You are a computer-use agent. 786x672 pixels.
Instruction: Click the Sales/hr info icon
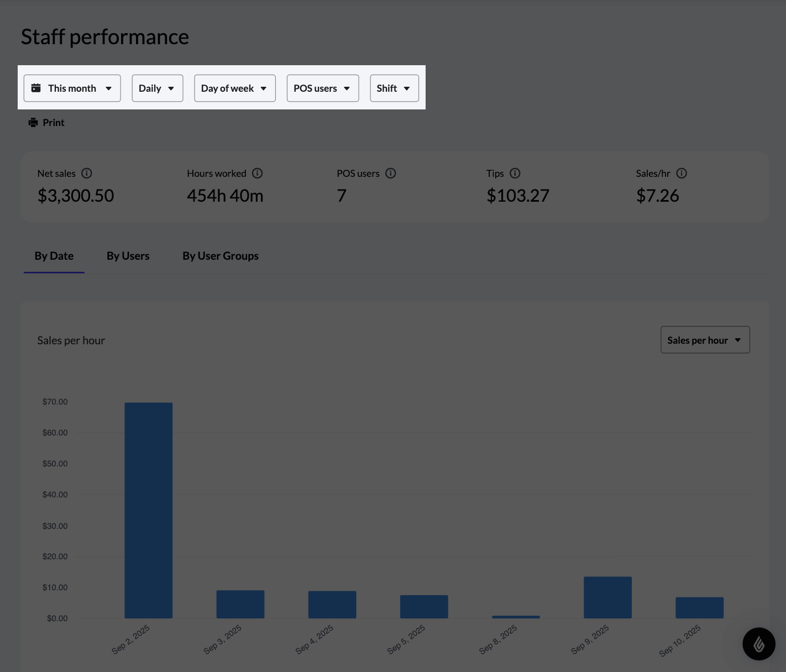682,173
